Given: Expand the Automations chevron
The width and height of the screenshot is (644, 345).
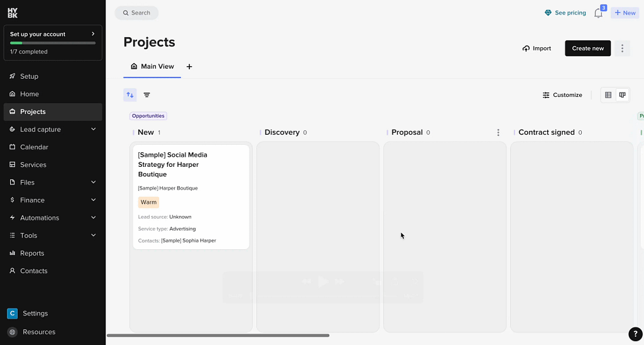Looking at the screenshot, I should tap(93, 218).
